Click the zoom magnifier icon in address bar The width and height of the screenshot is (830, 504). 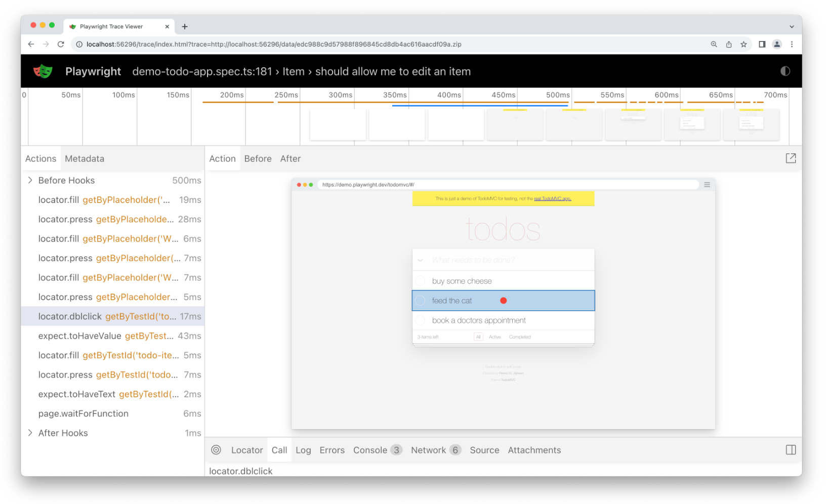714,44
